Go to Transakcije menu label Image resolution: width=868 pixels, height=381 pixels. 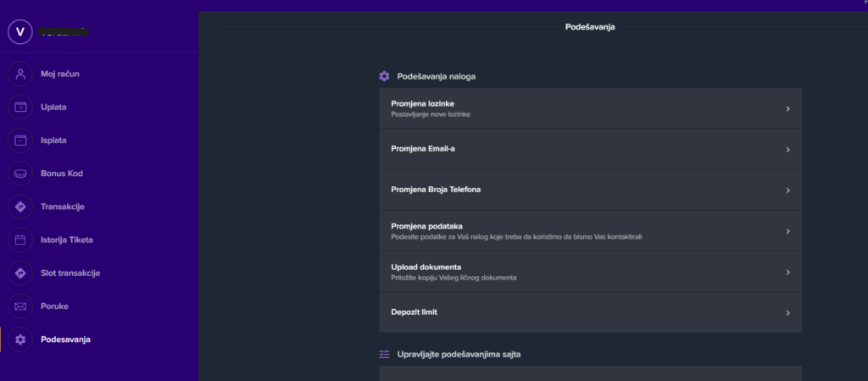(63, 207)
